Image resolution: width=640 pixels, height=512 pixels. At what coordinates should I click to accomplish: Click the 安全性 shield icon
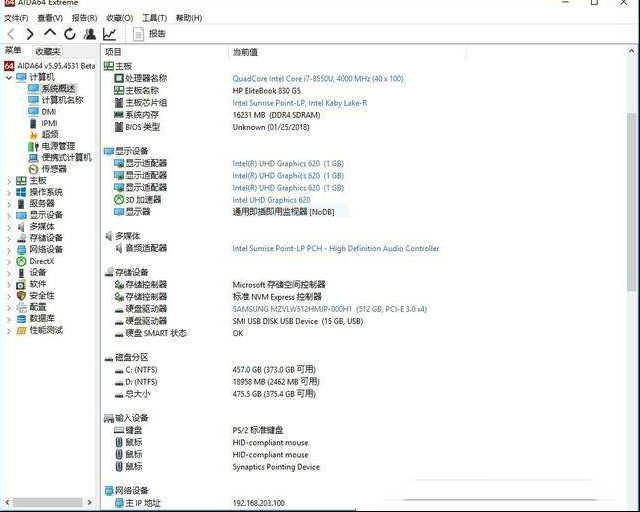tap(21, 296)
